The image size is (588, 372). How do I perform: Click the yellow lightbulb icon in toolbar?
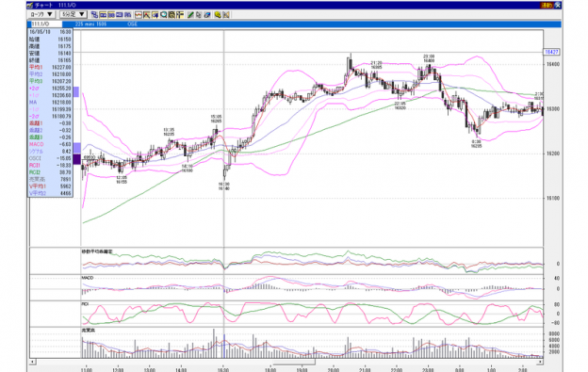[218, 15]
